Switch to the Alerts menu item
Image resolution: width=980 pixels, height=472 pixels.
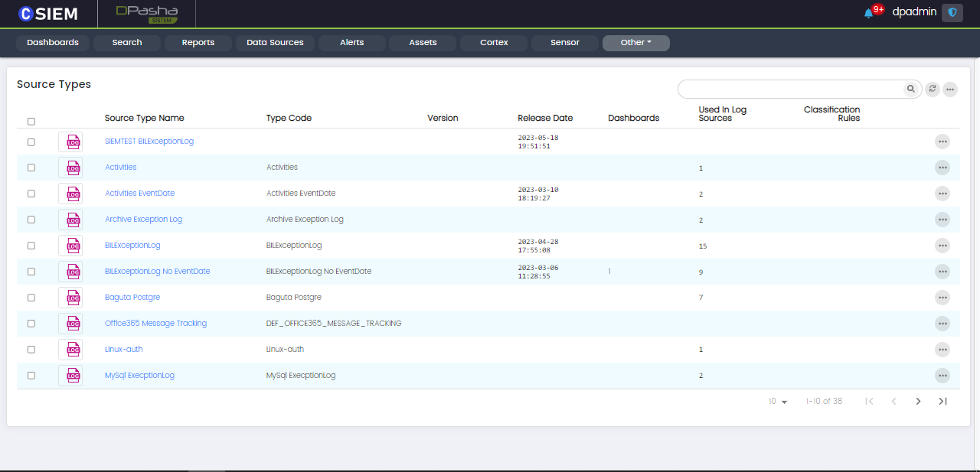[351, 43]
